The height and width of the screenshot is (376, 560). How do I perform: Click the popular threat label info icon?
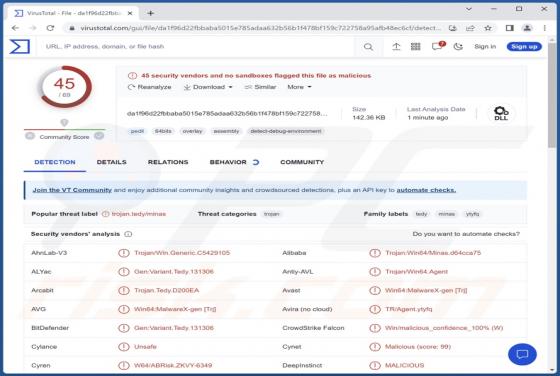(105, 214)
